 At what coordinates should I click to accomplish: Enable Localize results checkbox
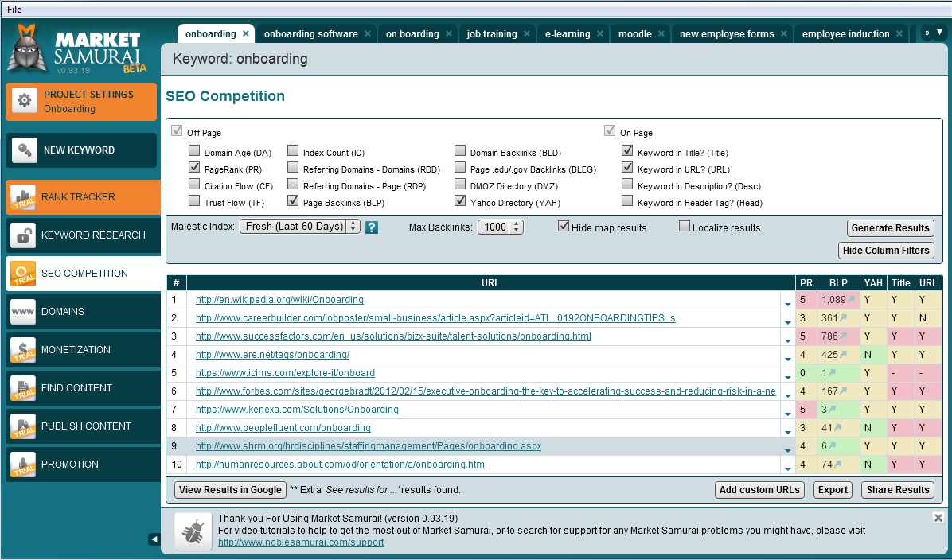(685, 226)
